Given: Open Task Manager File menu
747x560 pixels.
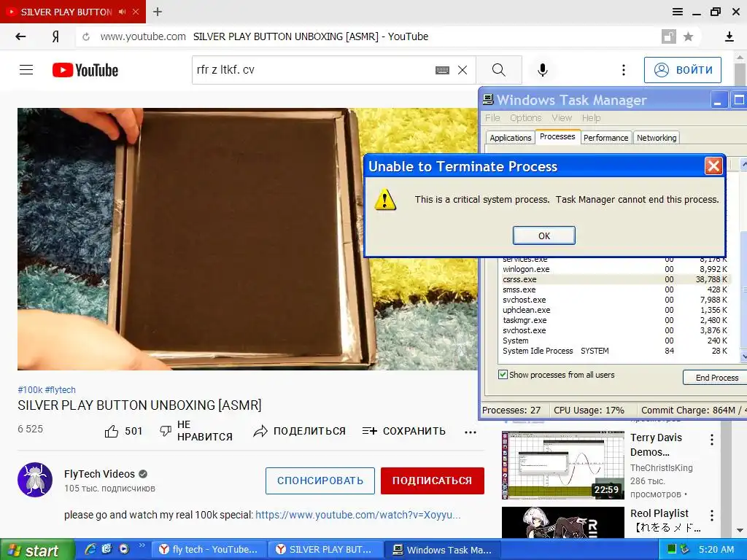Looking at the screenshot, I should coord(492,117).
